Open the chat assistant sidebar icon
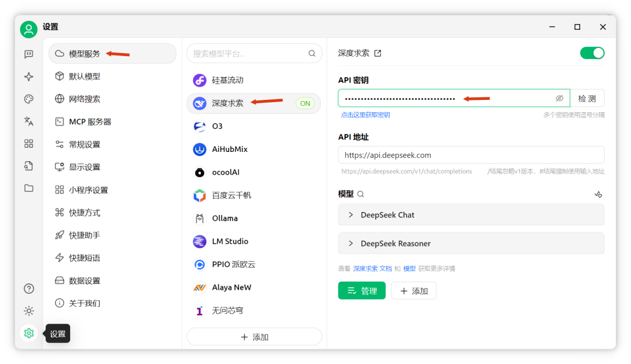Viewport: 631px width, 364px height. coord(29,54)
